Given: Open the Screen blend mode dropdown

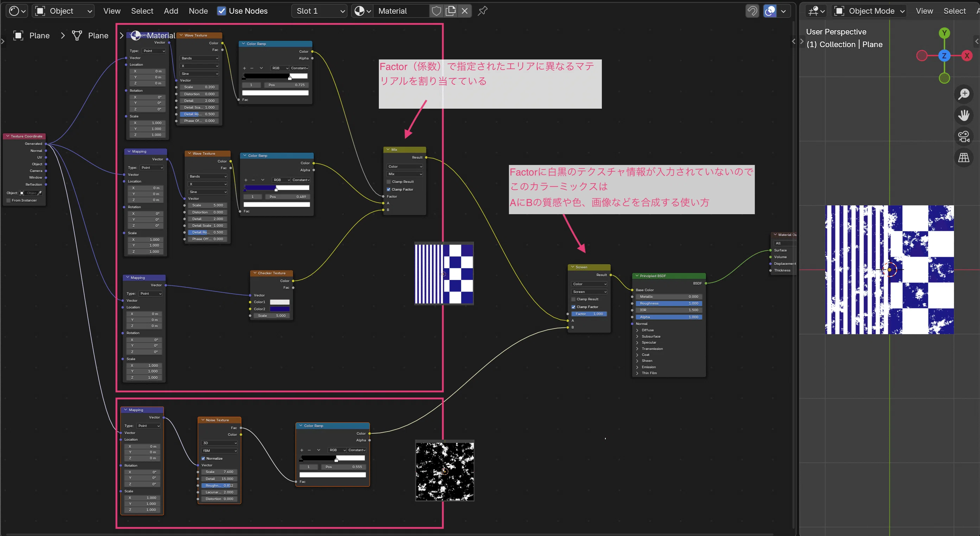Looking at the screenshot, I should coord(589,292).
